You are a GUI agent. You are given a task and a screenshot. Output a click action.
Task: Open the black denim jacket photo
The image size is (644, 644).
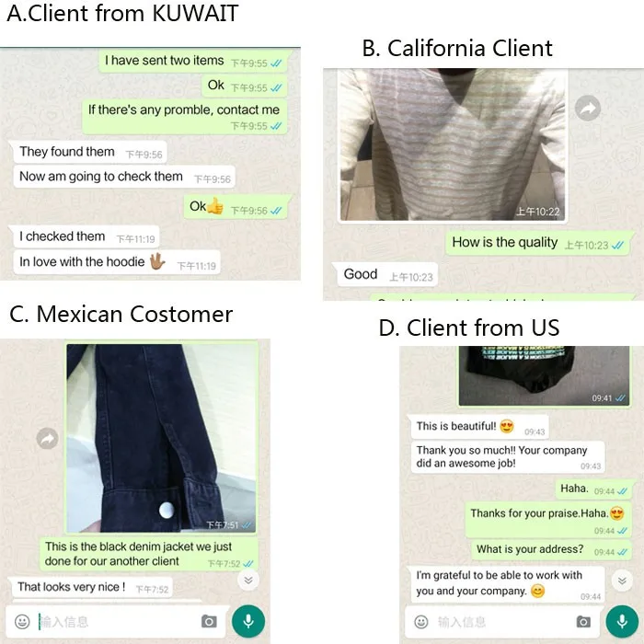tap(161, 438)
